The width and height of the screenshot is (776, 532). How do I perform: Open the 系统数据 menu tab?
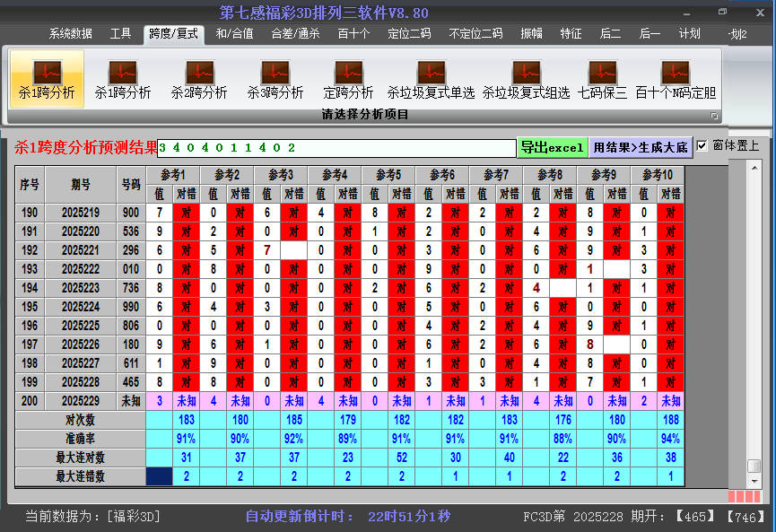[70, 34]
